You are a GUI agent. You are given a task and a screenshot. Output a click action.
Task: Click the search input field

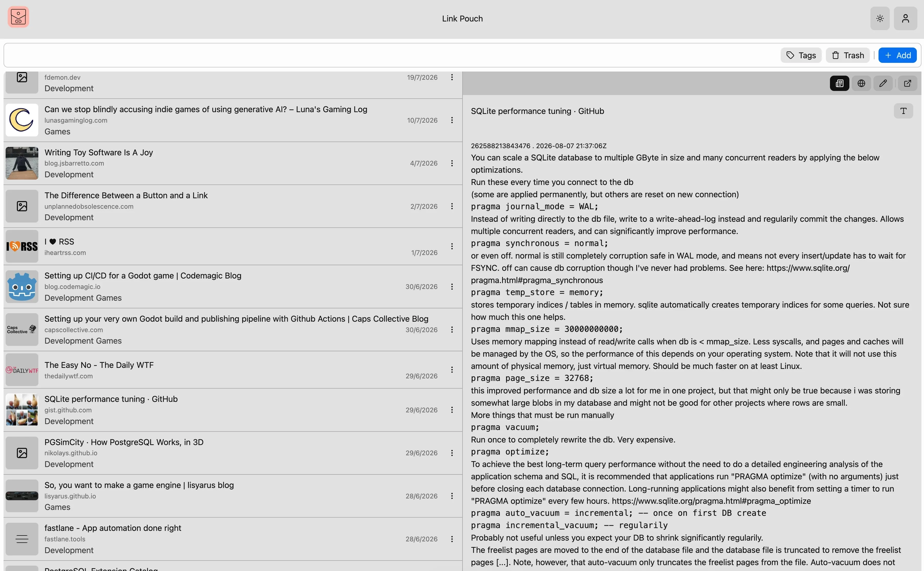pos(391,55)
